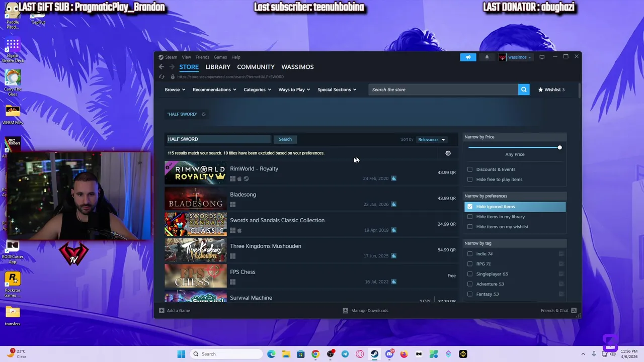
Task: Open the Games menu
Action: point(220,57)
